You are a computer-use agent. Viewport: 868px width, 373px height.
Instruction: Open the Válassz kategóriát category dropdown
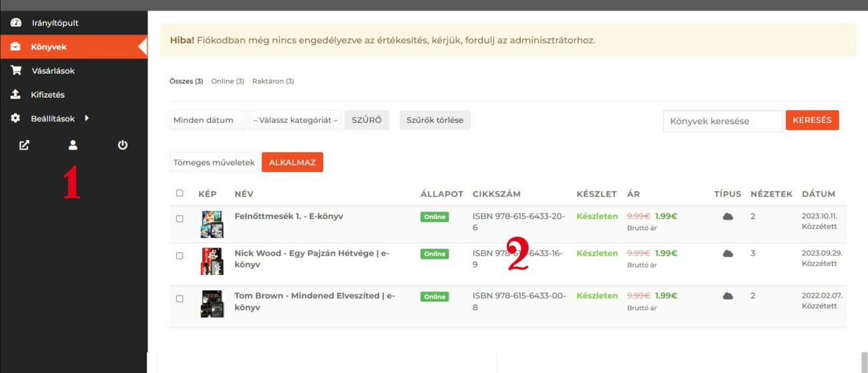click(295, 120)
